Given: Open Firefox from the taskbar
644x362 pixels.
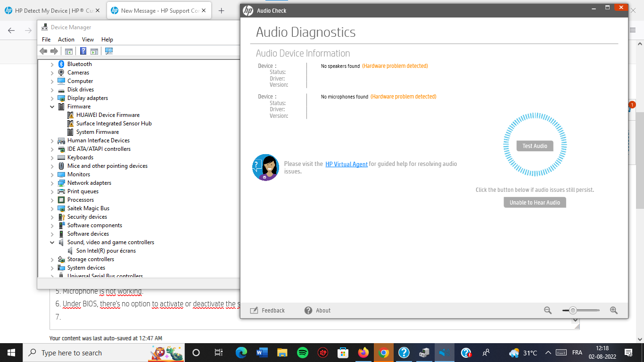Looking at the screenshot, I should click(363, 353).
